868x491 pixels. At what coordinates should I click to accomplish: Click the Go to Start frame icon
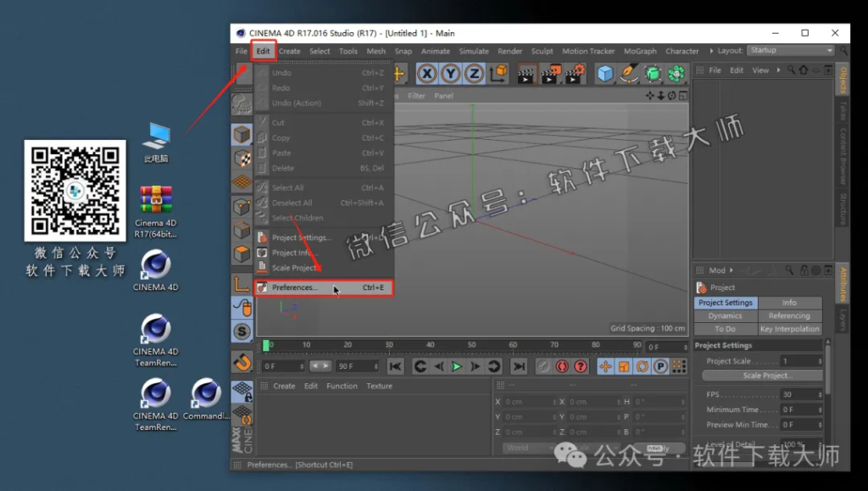pos(395,365)
